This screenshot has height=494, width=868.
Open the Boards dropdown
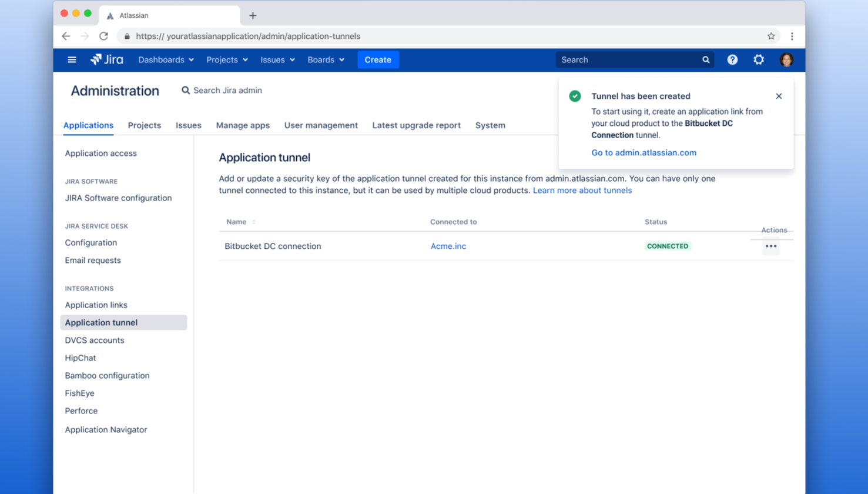(x=326, y=60)
